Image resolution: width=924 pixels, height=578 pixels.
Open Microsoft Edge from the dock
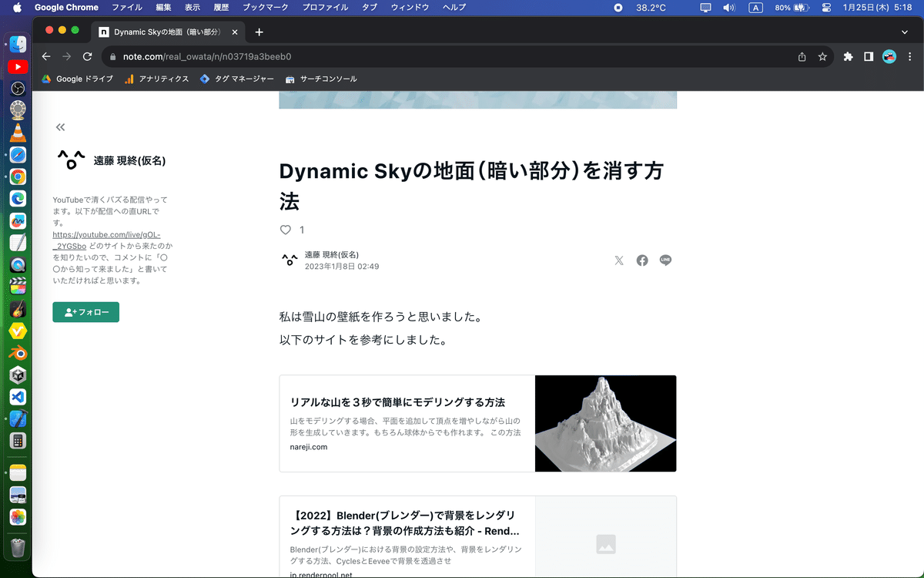18,199
